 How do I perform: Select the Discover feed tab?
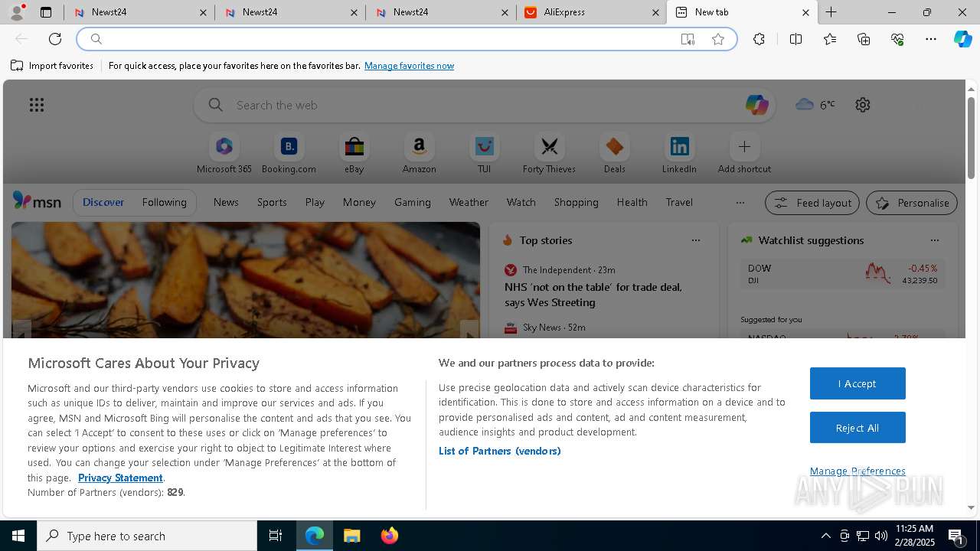point(103,202)
